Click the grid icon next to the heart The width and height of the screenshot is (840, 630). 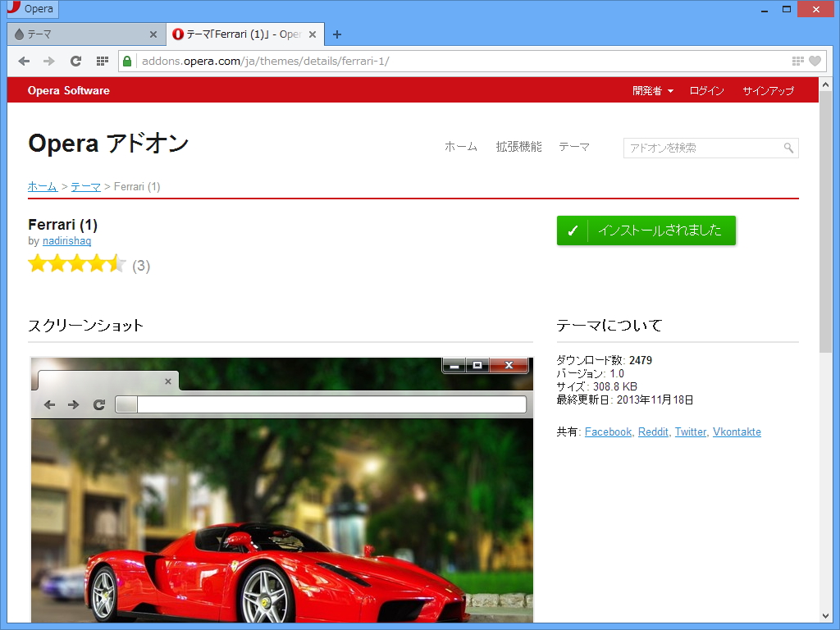tap(797, 61)
